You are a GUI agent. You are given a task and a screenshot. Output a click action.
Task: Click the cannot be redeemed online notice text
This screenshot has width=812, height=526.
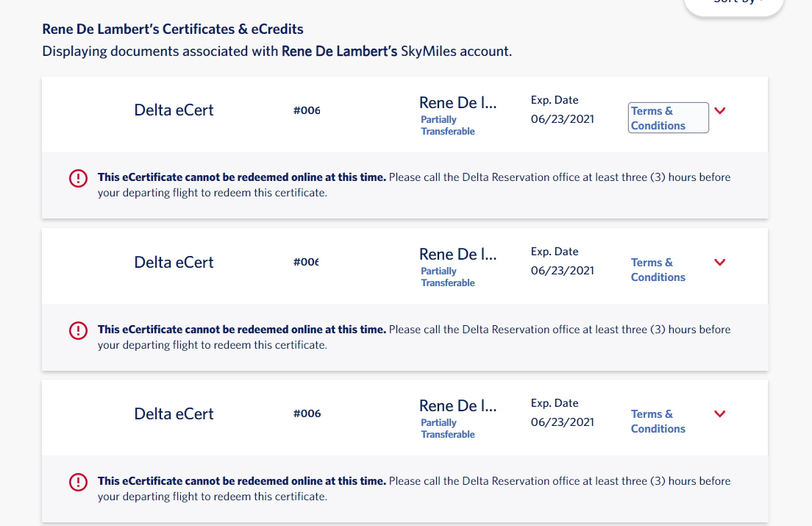point(243,177)
